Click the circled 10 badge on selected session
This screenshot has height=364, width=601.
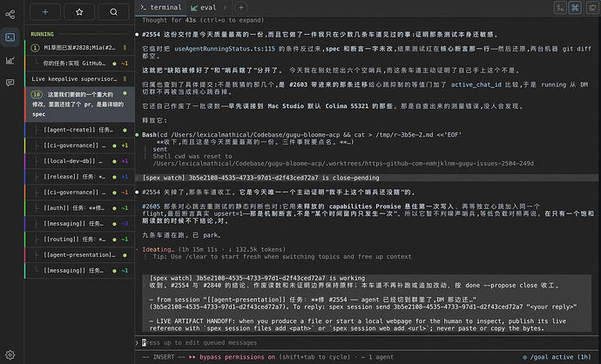[37, 94]
